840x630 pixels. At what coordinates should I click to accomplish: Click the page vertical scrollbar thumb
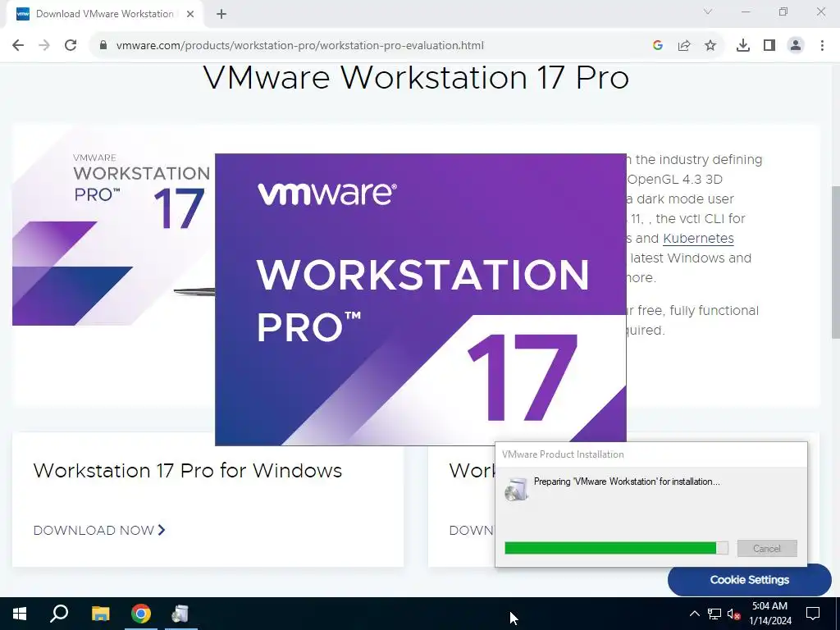click(835, 262)
